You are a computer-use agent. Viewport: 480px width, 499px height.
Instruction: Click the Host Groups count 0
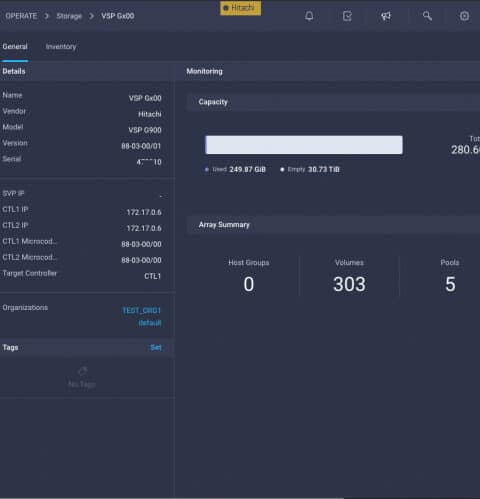(249, 284)
